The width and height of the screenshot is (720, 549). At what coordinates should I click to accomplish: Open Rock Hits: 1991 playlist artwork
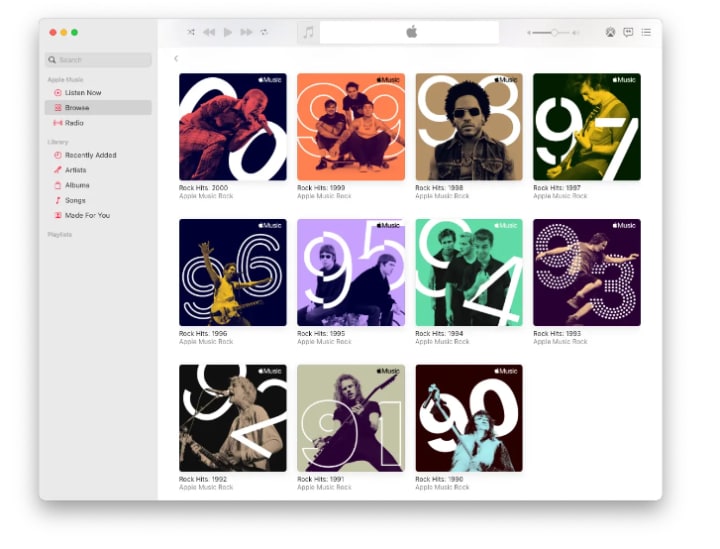[x=351, y=418]
